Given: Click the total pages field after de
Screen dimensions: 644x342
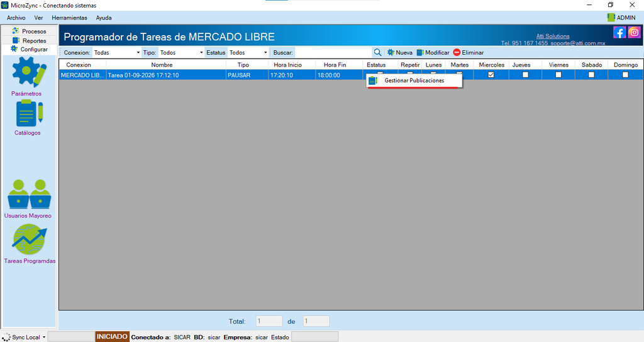Looking at the screenshot, I should tap(316, 321).
